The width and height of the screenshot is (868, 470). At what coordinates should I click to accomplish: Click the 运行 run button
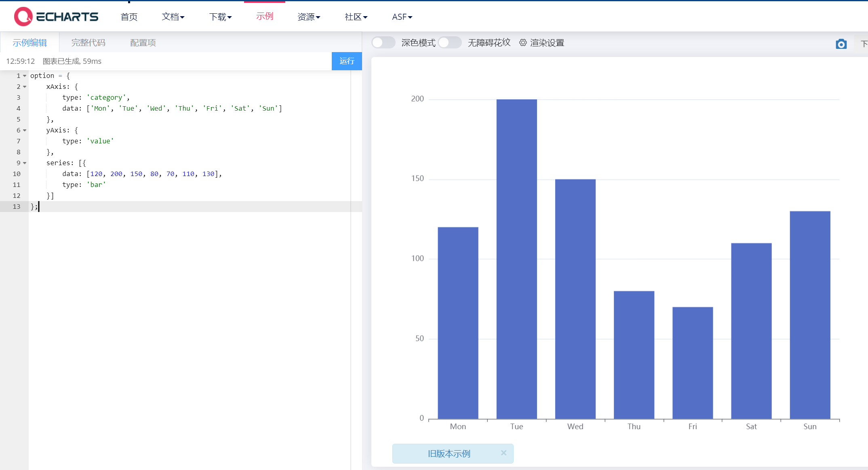[x=346, y=61]
